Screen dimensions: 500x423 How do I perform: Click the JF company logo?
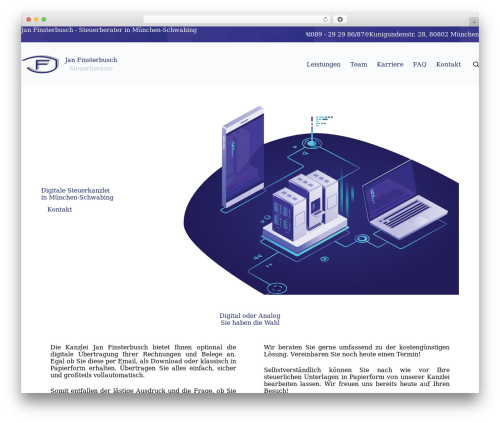[x=41, y=64]
